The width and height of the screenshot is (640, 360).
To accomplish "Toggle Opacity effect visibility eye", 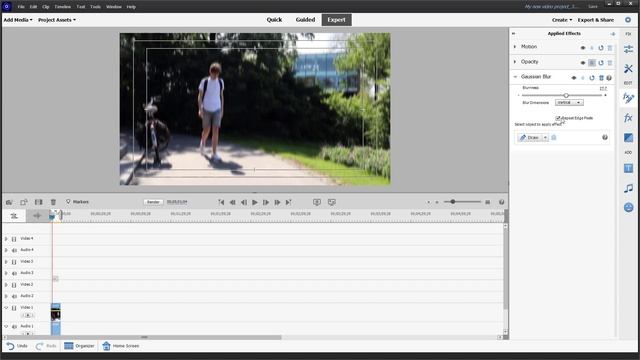I will point(583,63).
